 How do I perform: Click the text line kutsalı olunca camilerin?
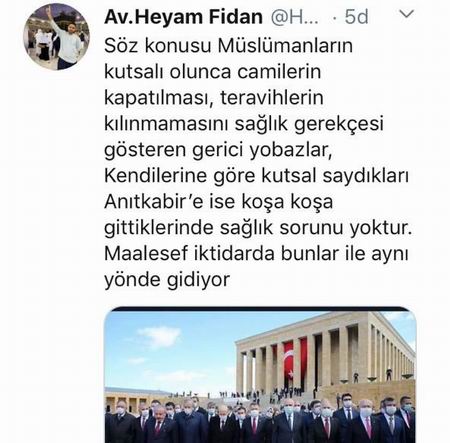click(213, 71)
